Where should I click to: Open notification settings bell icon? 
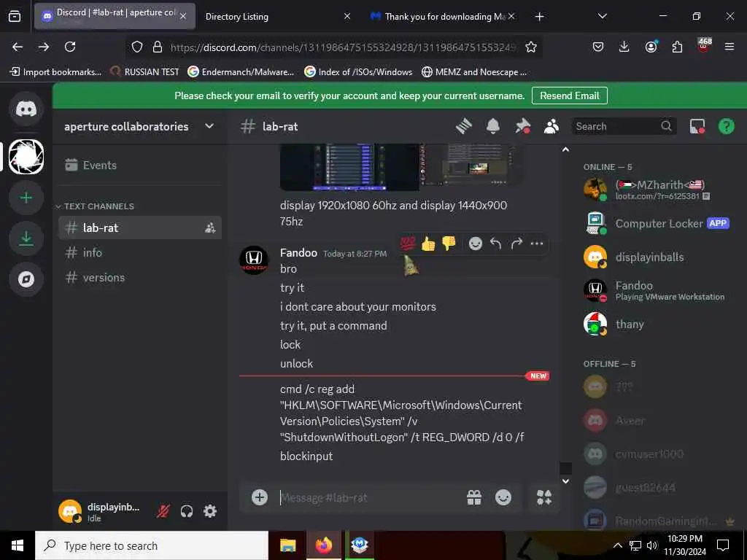(x=493, y=126)
